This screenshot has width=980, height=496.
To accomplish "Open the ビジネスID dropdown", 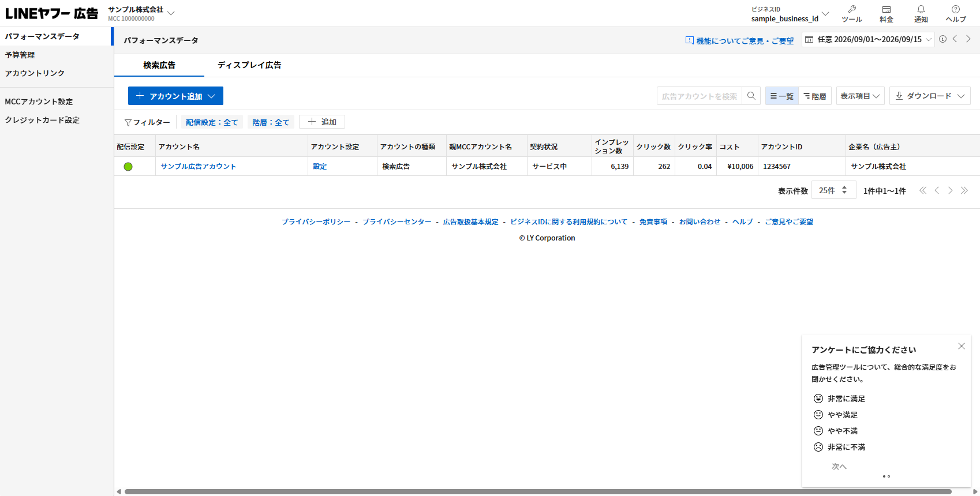I will tap(790, 14).
